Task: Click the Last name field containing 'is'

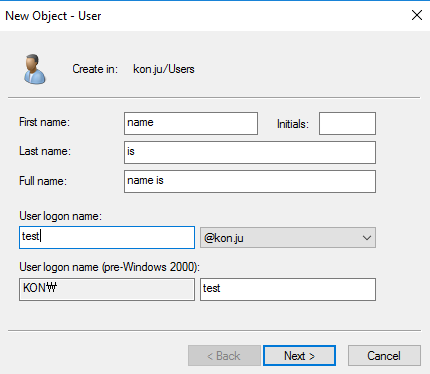Action: tap(250, 152)
